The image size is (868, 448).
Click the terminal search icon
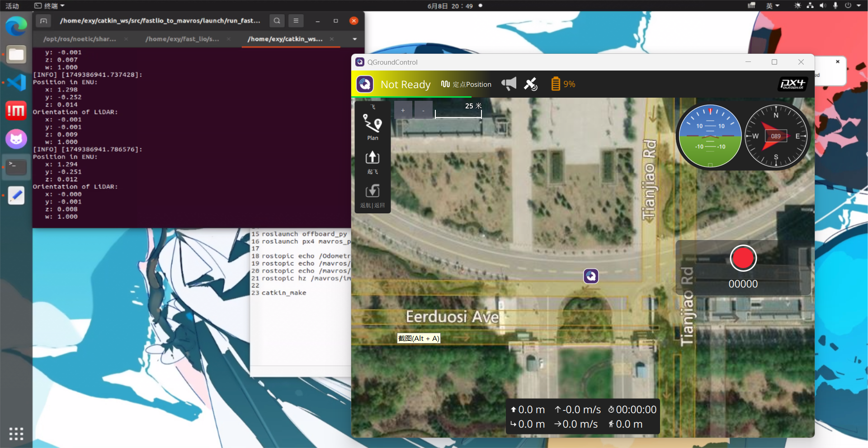click(x=277, y=21)
